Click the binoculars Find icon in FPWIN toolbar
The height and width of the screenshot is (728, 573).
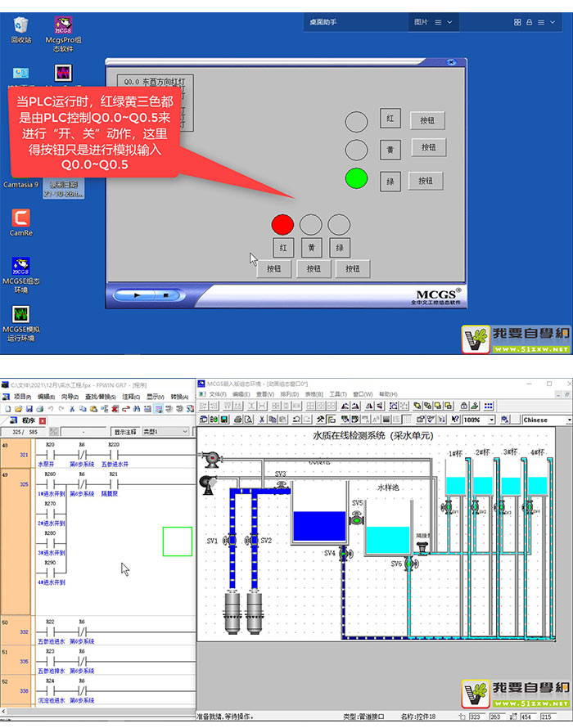point(137,408)
